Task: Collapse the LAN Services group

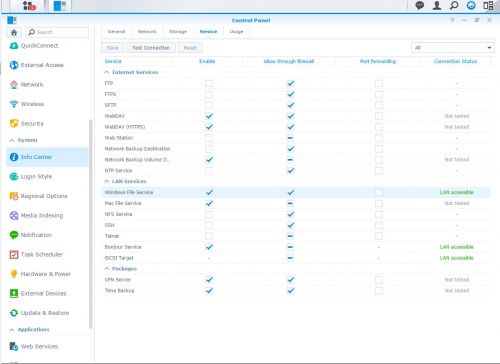Action: (x=107, y=181)
